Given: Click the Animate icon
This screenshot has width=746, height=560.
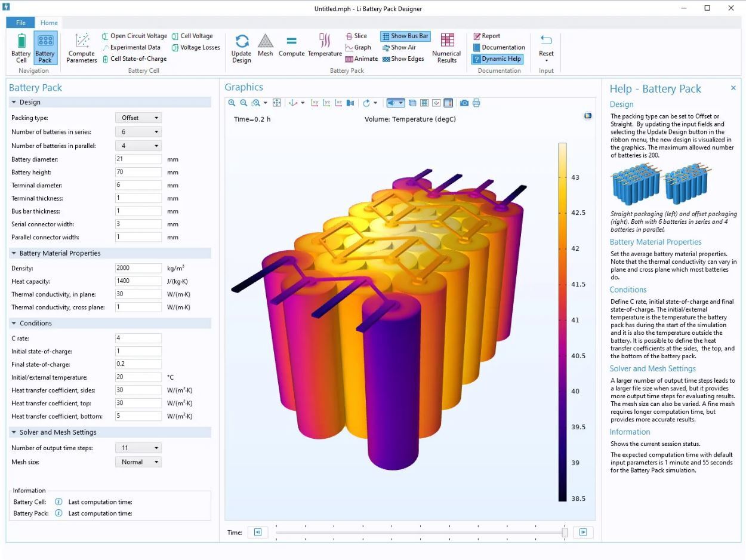Looking at the screenshot, I should point(361,59).
